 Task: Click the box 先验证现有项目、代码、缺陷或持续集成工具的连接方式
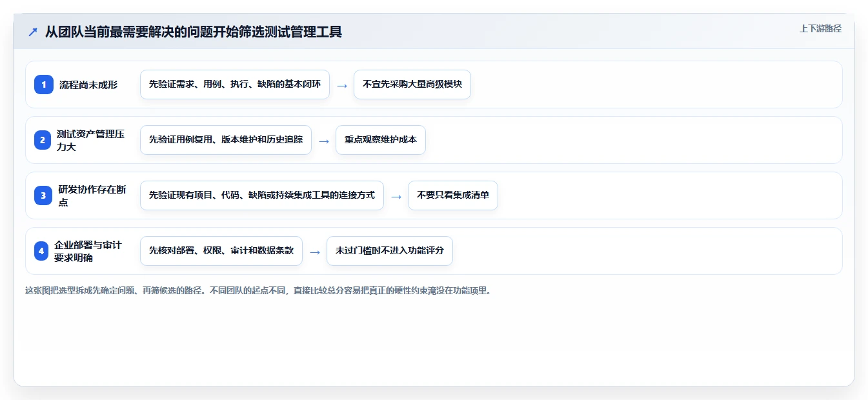pyautogui.click(x=262, y=195)
